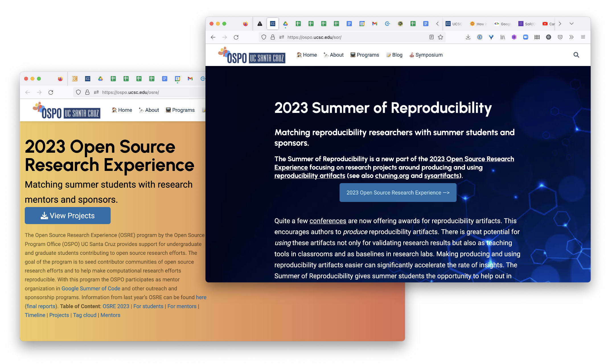Open the Programs menu in front window
Screen dimensions: 608x364
365,55
